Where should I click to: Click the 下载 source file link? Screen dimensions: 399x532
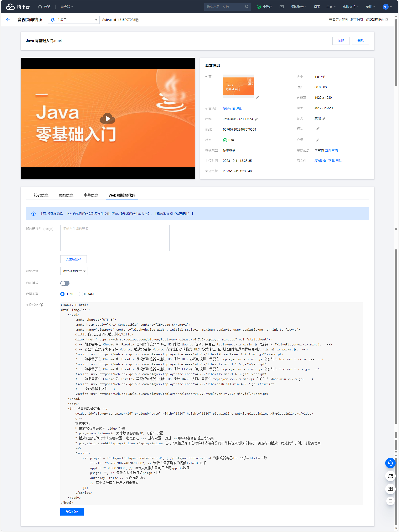331,160
